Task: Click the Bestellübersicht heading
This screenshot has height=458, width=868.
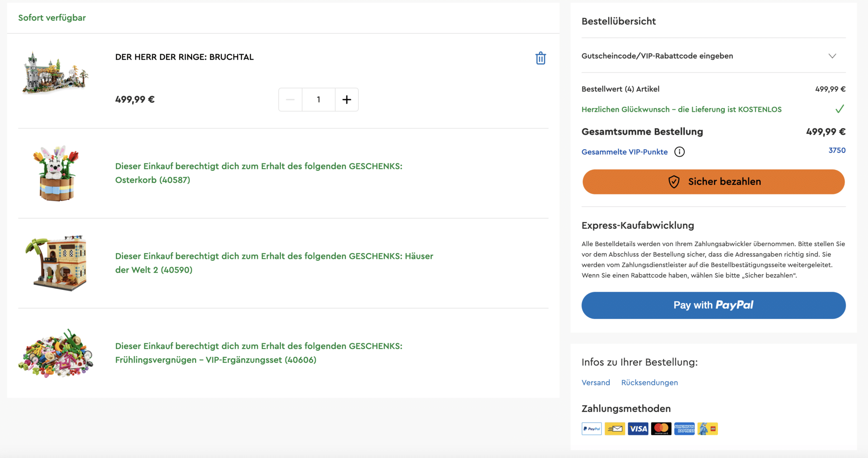Action: pos(619,21)
